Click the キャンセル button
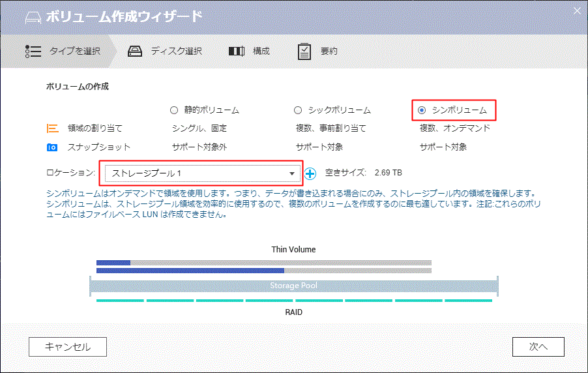The width and height of the screenshot is (588, 373). tap(68, 347)
